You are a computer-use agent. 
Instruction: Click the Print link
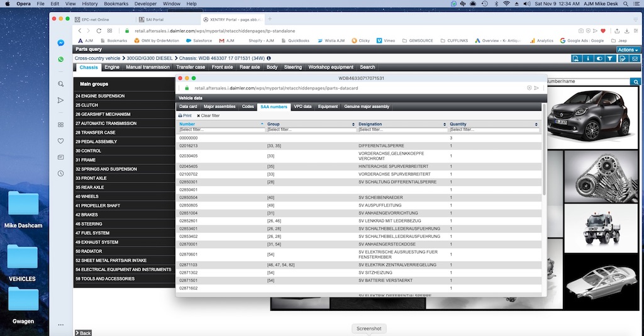(185, 116)
